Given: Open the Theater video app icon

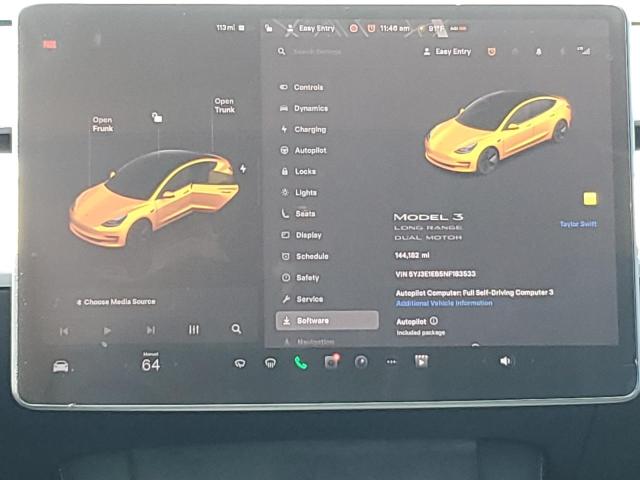Looking at the screenshot, I should 421,361.
